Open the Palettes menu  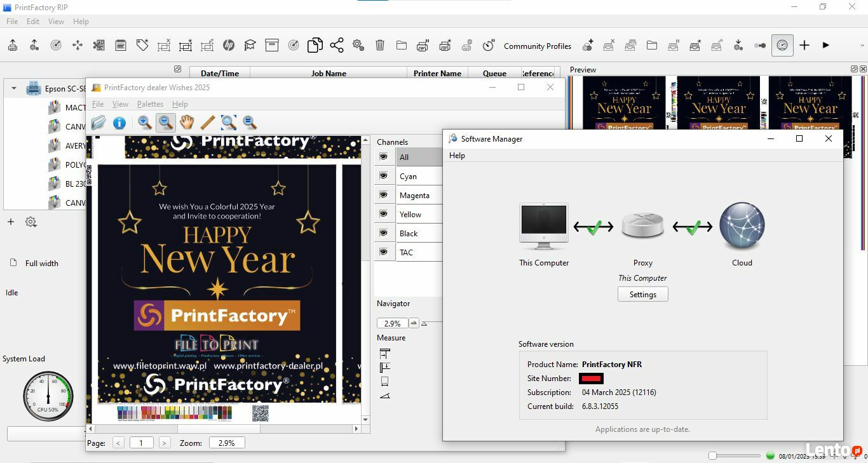point(150,104)
